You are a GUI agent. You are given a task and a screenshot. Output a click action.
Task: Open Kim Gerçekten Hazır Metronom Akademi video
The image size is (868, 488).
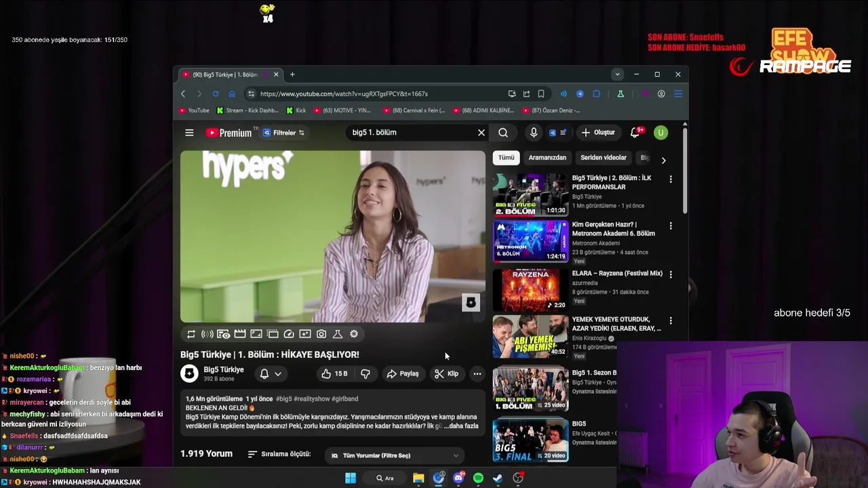(x=530, y=241)
